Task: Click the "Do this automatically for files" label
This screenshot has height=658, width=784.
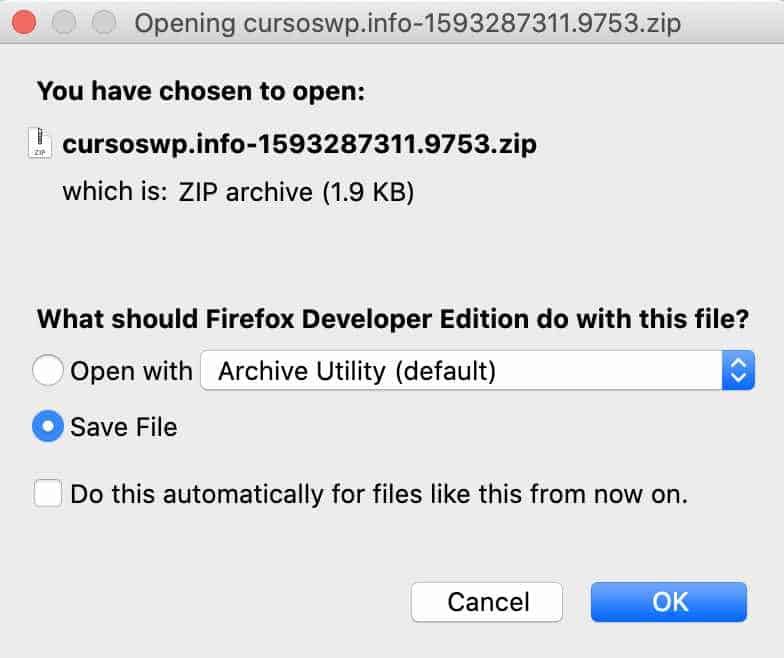Action: [379, 494]
